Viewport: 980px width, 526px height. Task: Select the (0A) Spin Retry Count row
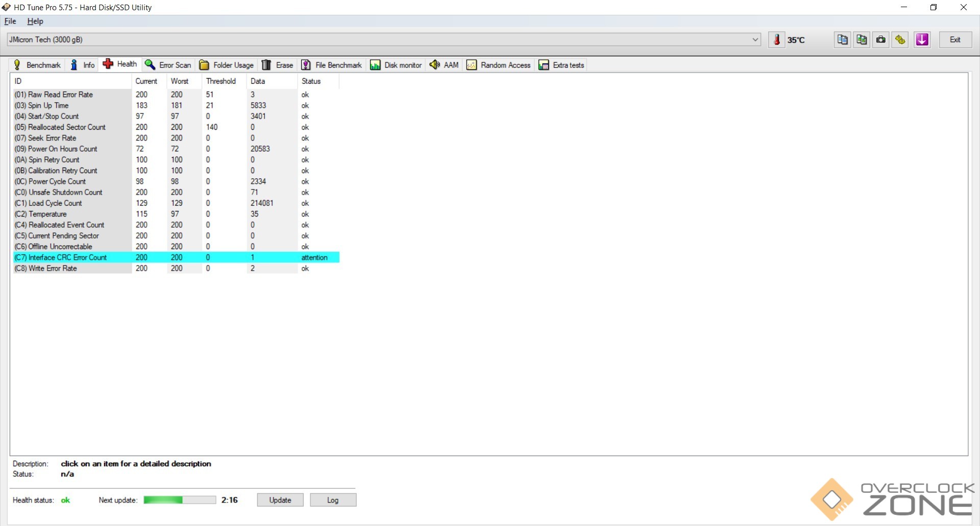pos(176,160)
